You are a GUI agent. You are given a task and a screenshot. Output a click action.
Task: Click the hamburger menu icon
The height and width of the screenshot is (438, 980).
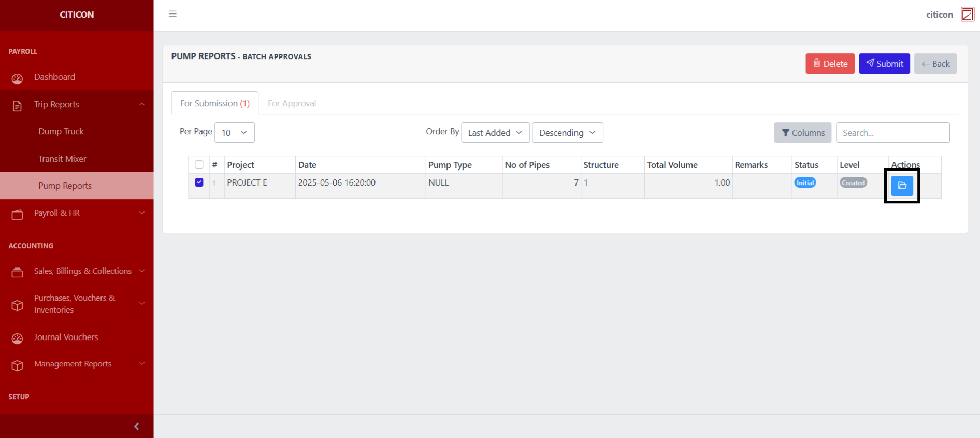[x=172, y=14]
